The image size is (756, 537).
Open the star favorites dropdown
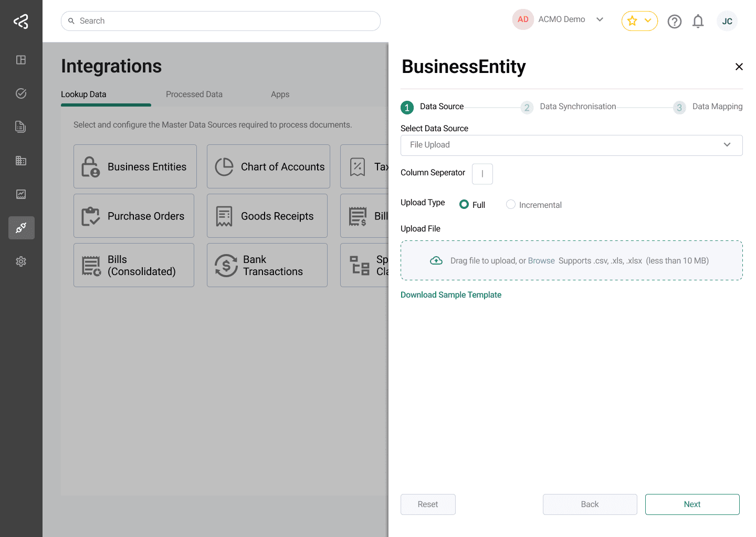639,21
